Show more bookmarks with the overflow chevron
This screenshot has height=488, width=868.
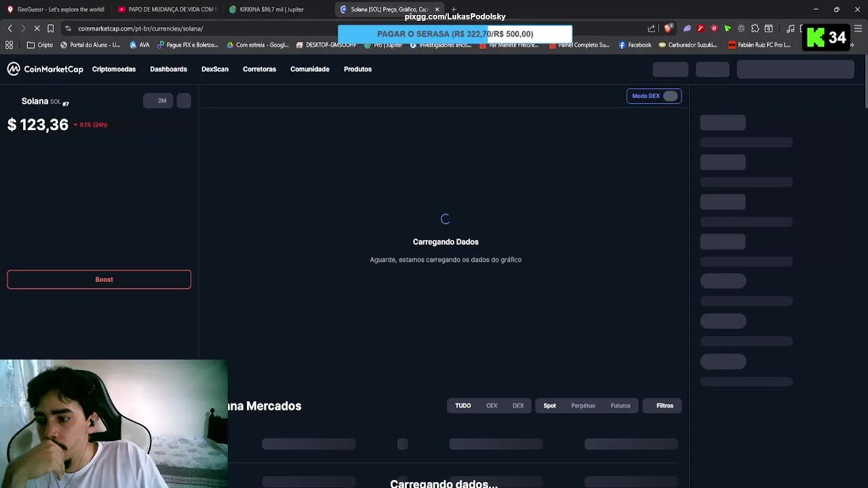[x=852, y=45]
